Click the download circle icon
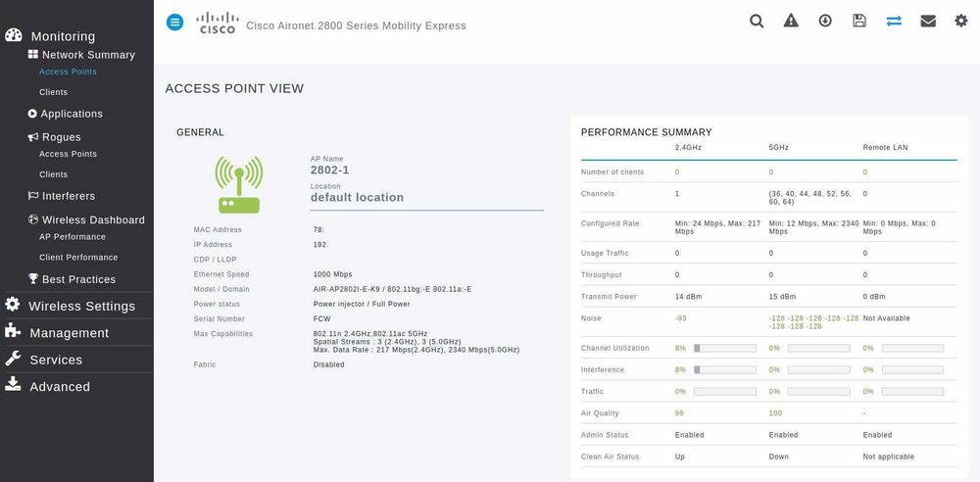 pos(825,21)
